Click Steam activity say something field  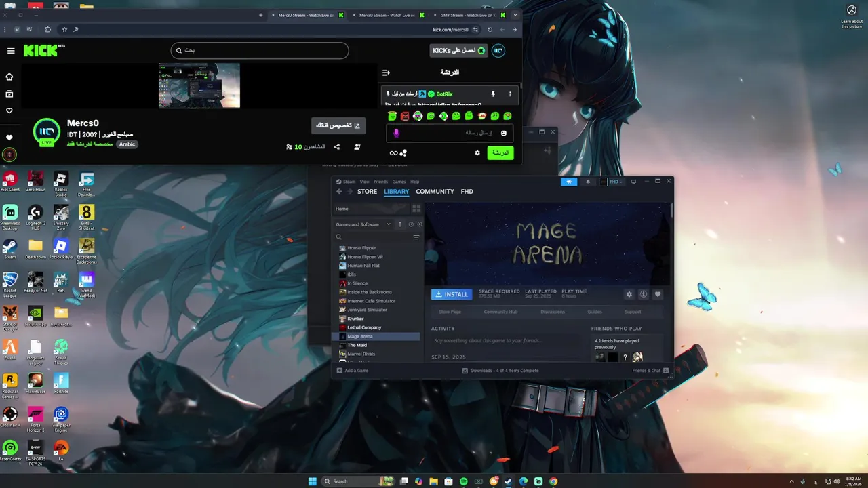pos(506,340)
